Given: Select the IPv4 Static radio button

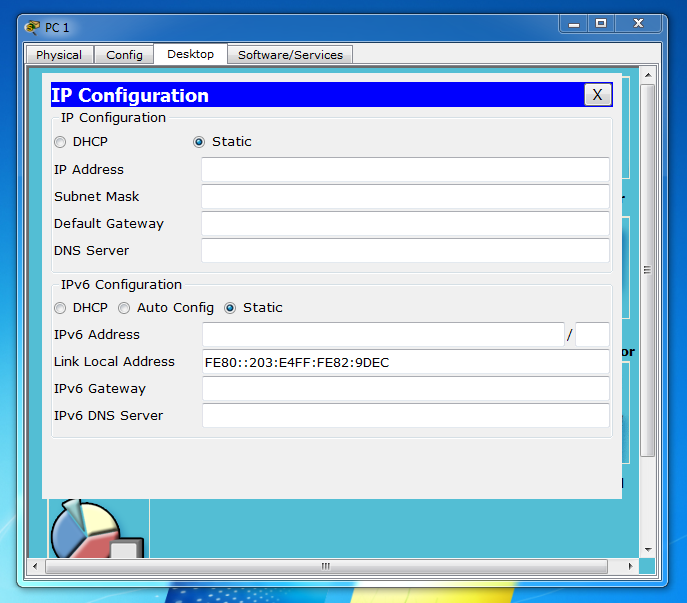Looking at the screenshot, I should [x=199, y=142].
